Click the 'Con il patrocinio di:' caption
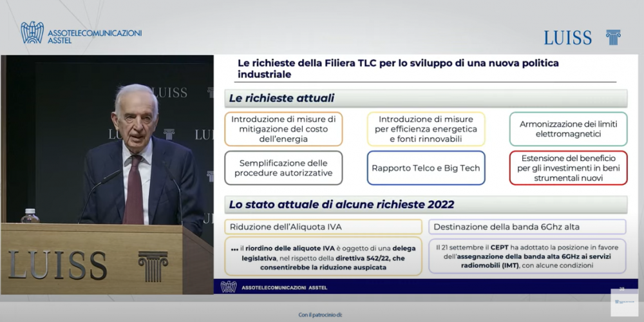The image size is (644, 322). click(320, 315)
